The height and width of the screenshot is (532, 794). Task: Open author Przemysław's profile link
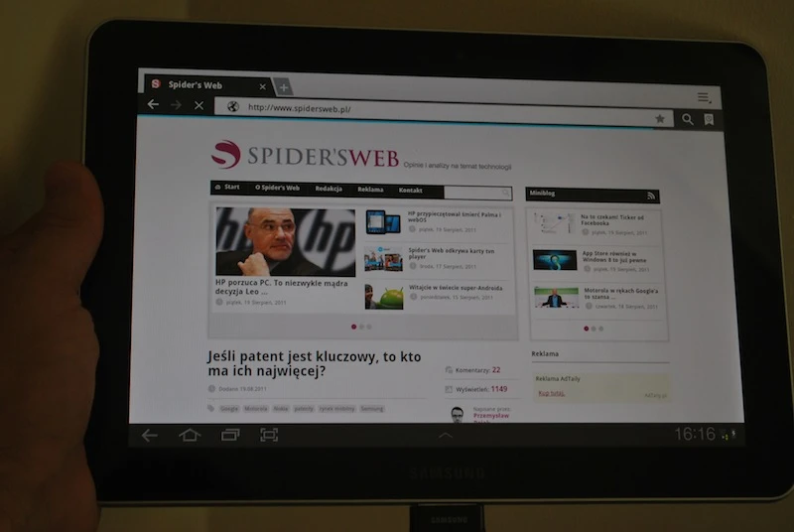tap(491, 416)
